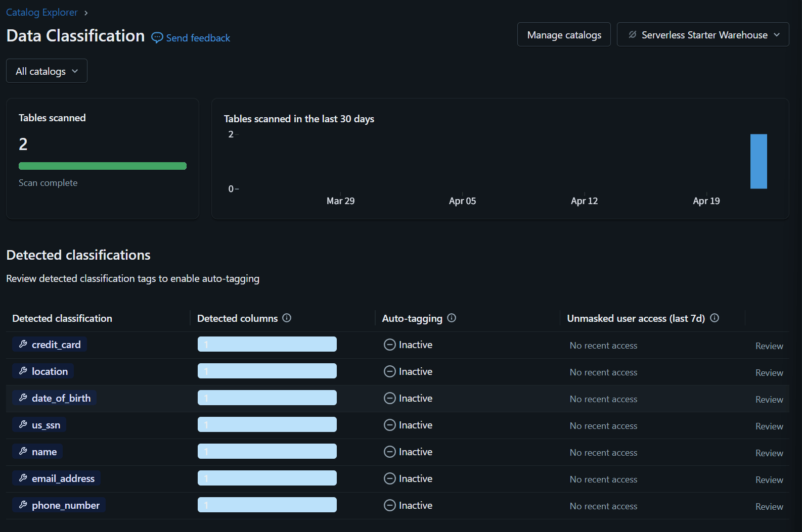802x532 pixels.
Task: Open the Send feedback link
Action: [198, 38]
